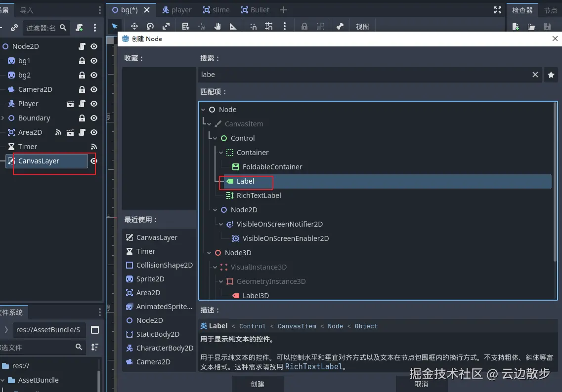The height and width of the screenshot is (392, 562).
Task: Click the search field containing labe
Action: point(369,75)
